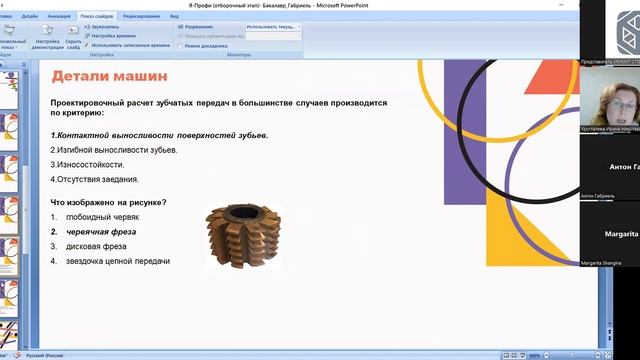Click zoom out minus button
Screen dimensions: 640x360
coord(547,356)
